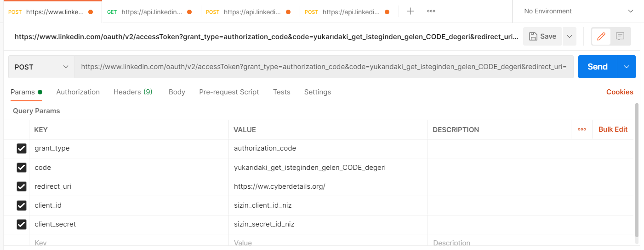Click the unsaved dot on first POST tab

pyautogui.click(x=91, y=12)
